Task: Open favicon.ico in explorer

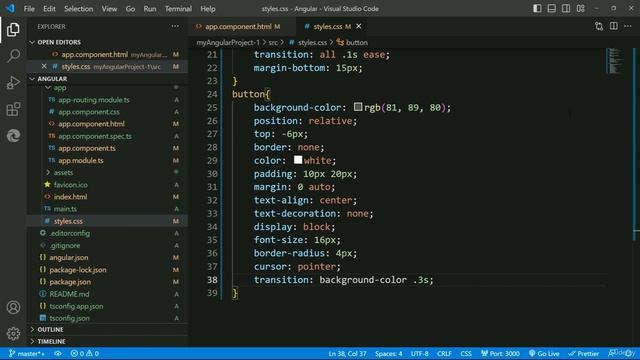Action: (x=71, y=185)
